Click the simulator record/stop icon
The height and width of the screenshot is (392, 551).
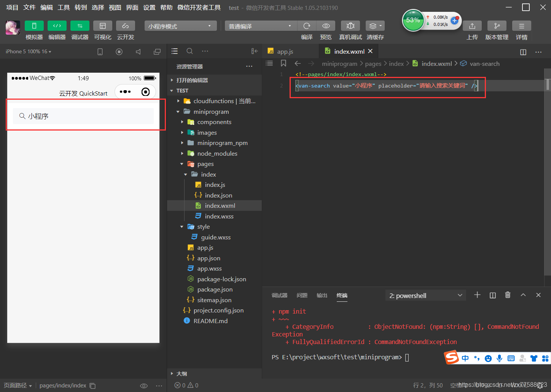pos(119,52)
